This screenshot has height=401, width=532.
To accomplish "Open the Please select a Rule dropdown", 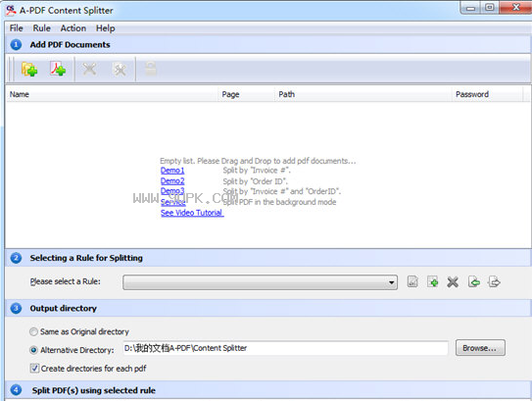I will (x=260, y=282).
